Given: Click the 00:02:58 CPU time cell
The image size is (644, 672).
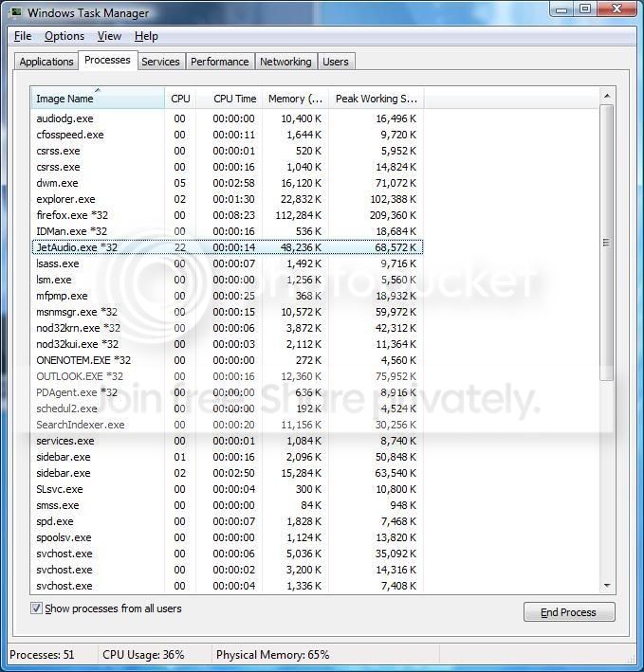Looking at the screenshot, I should point(233,183).
